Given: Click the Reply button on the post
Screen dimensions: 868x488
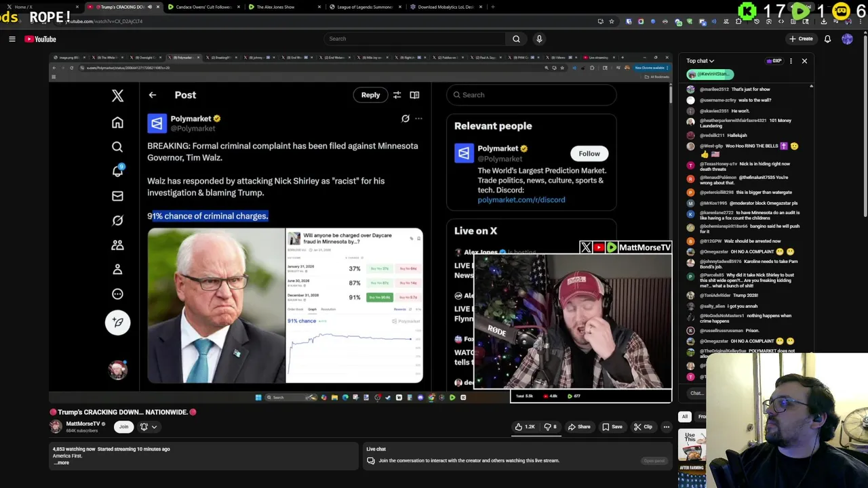Looking at the screenshot, I should 370,95.
